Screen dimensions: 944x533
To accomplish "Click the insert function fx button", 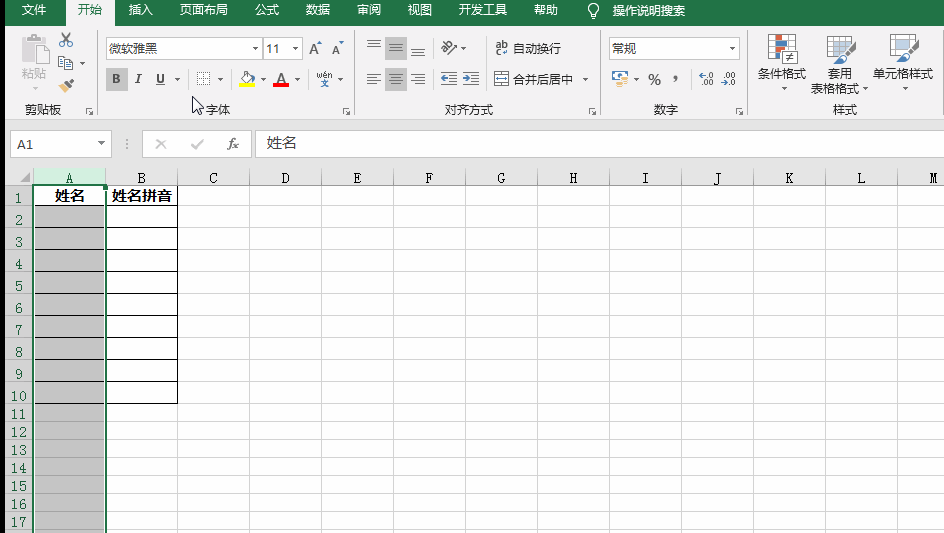I will coord(232,144).
